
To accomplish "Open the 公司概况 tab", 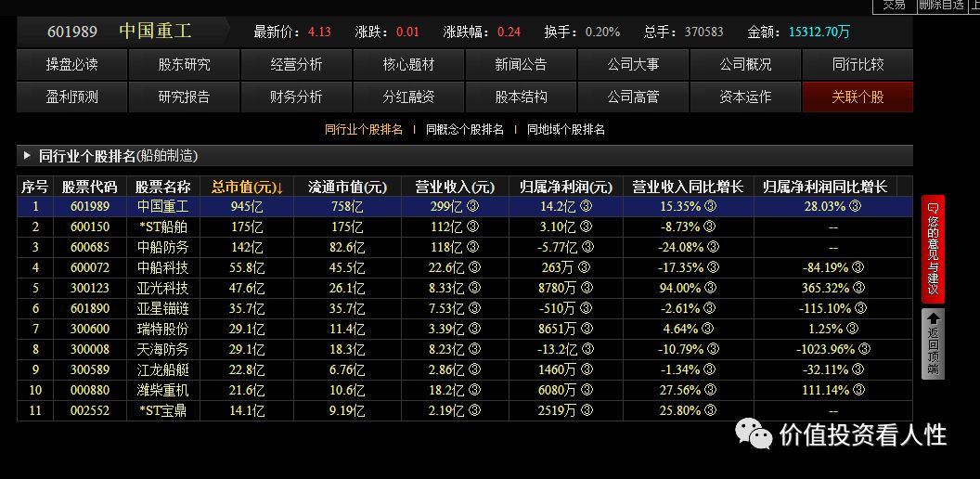I will (x=745, y=64).
